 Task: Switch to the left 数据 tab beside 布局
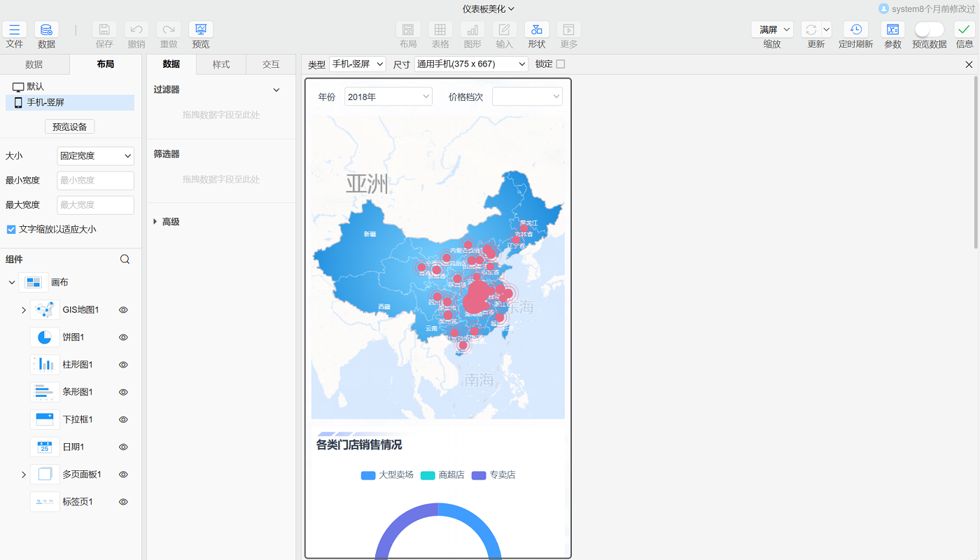[x=34, y=64]
